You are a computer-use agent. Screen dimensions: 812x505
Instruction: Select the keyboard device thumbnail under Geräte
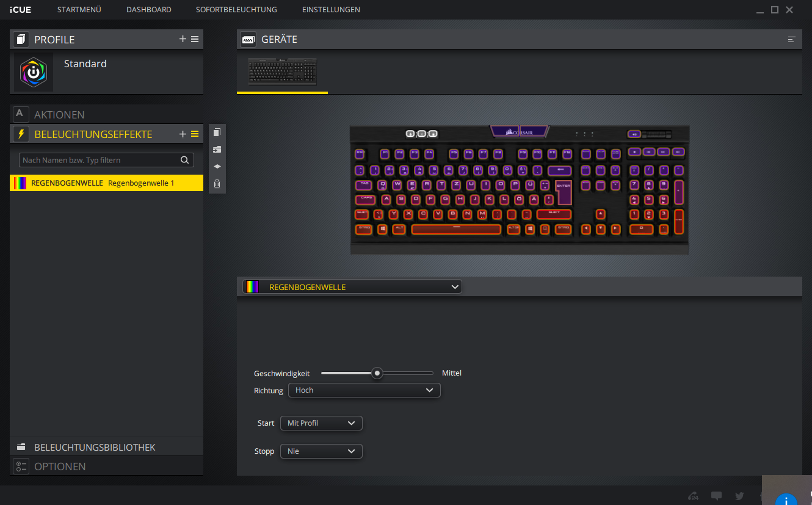coord(283,72)
